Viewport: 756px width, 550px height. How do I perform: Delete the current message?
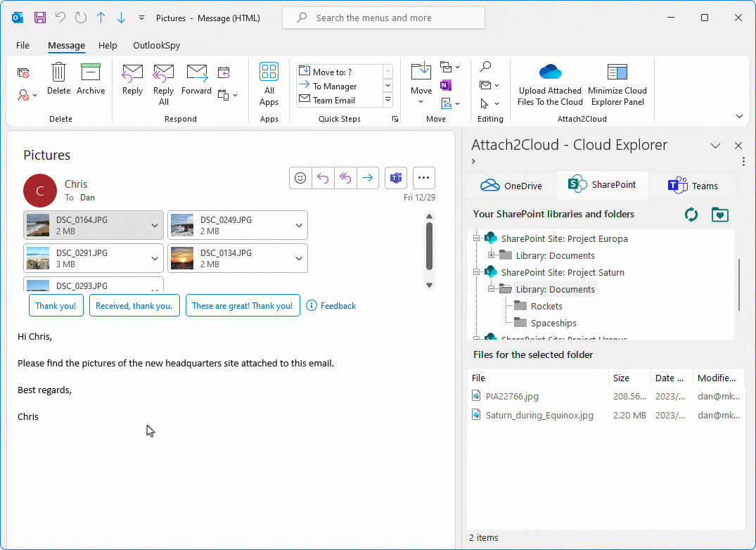click(58, 78)
